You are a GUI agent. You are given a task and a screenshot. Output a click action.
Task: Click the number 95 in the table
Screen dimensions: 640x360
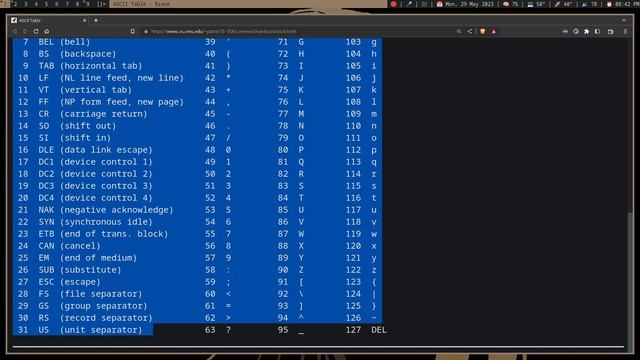click(283, 330)
